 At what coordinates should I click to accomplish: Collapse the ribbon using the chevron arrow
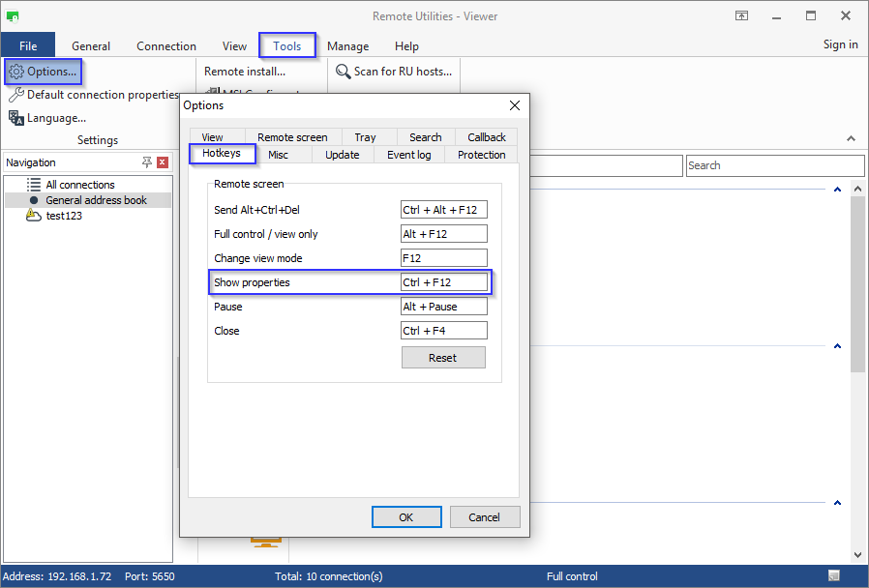coord(851,139)
